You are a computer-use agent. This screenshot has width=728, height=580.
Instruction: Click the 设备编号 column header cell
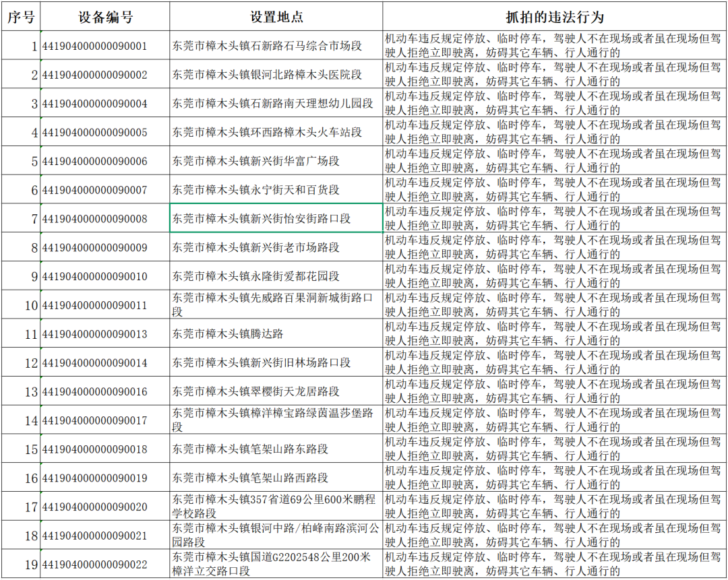pos(104,17)
